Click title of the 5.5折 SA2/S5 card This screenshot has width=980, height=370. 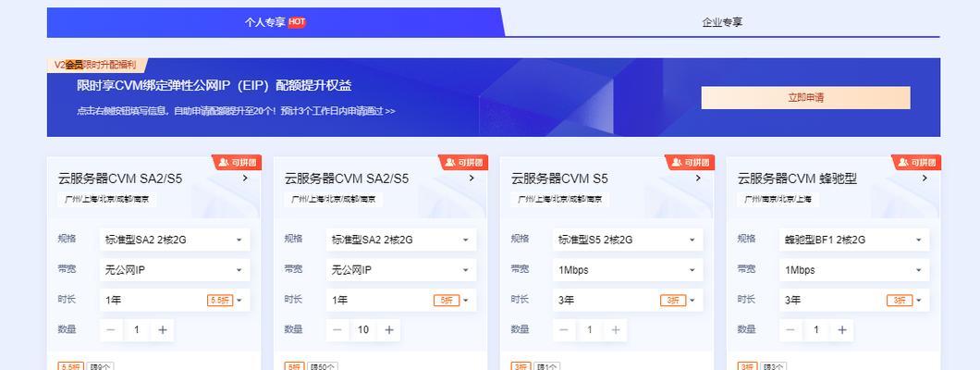point(120,179)
